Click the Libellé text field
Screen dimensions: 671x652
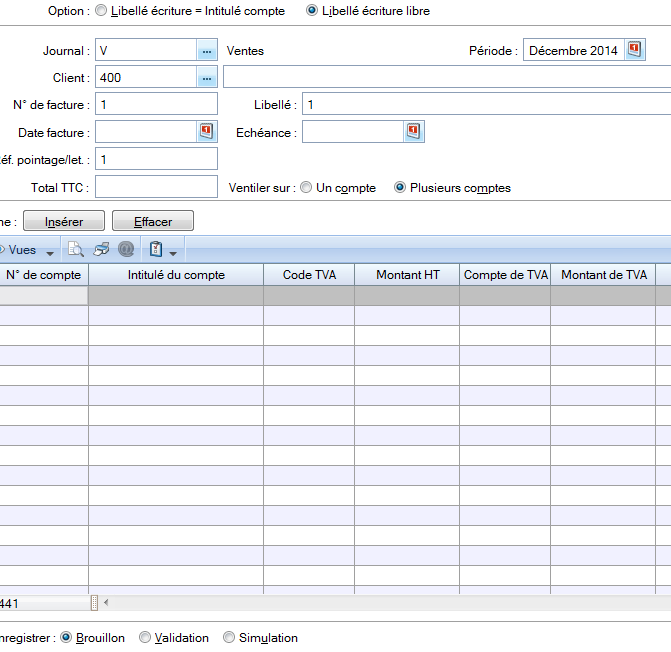pos(487,104)
